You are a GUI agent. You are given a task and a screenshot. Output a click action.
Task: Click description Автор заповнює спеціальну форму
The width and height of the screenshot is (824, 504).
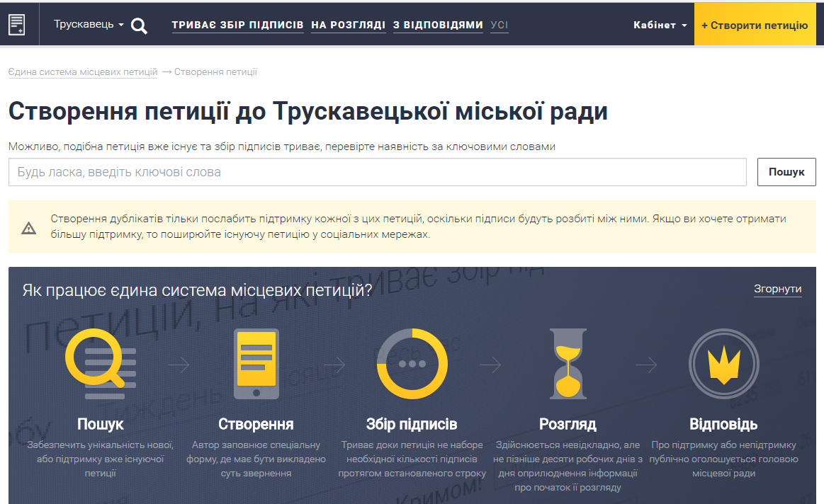(256, 459)
